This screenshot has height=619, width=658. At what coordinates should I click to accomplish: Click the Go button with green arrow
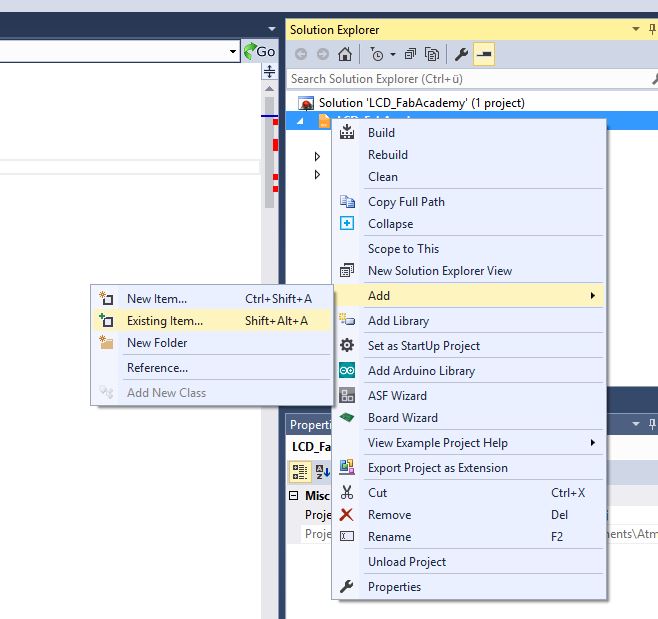[259, 51]
